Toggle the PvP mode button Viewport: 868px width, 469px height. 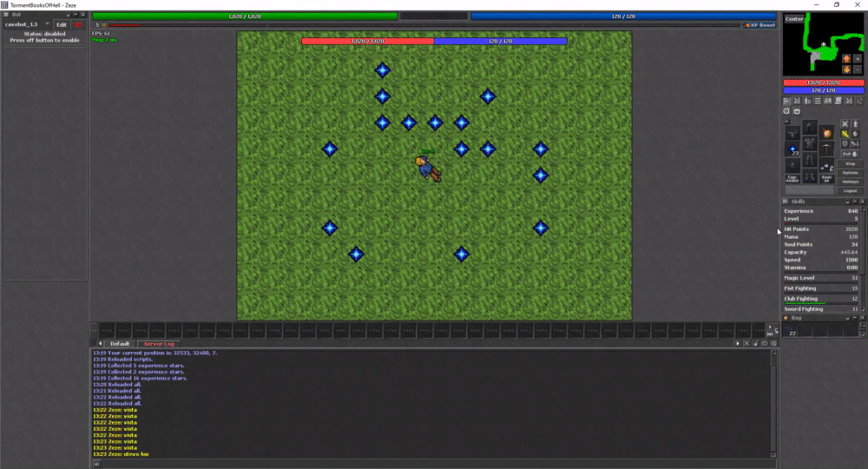pos(851,154)
